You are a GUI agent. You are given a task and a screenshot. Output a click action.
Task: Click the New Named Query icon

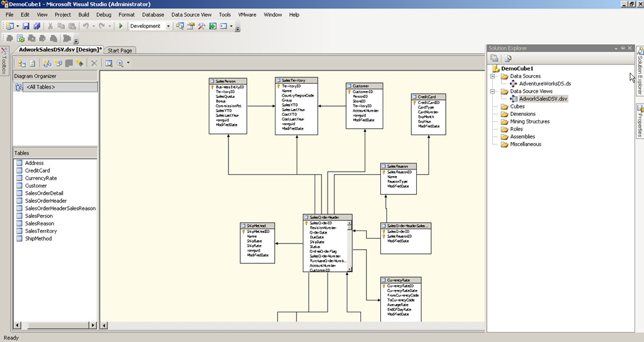58,63
